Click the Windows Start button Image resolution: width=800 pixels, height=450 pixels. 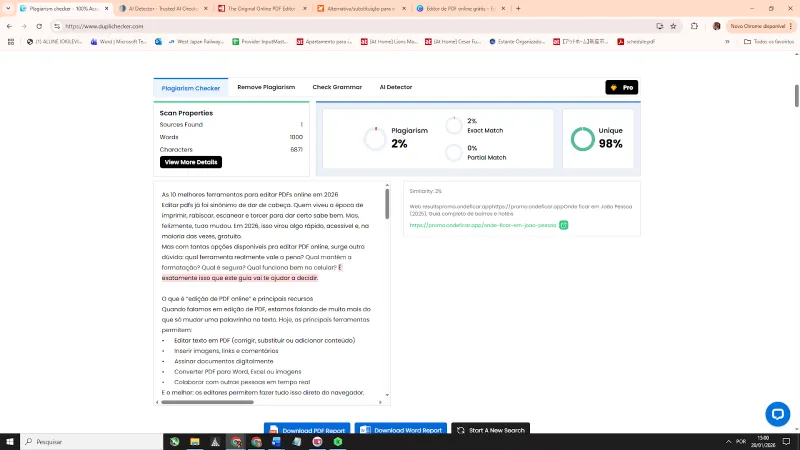(x=9, y=441)
